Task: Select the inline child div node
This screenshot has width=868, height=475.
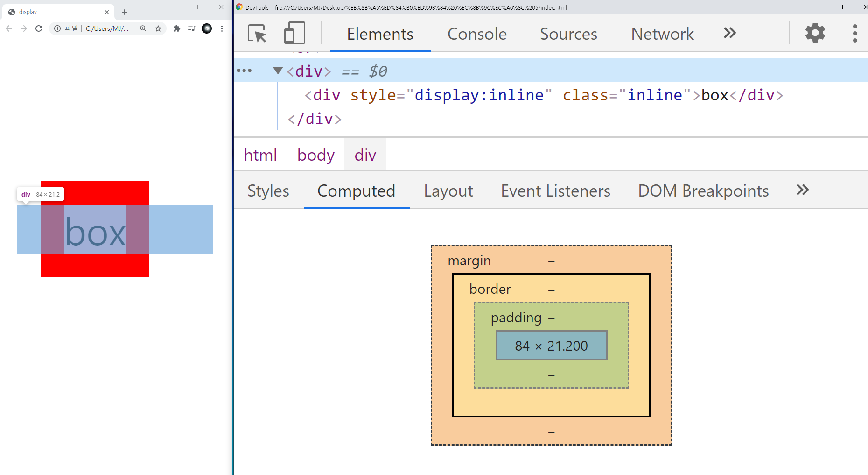Action: point(544,95)
